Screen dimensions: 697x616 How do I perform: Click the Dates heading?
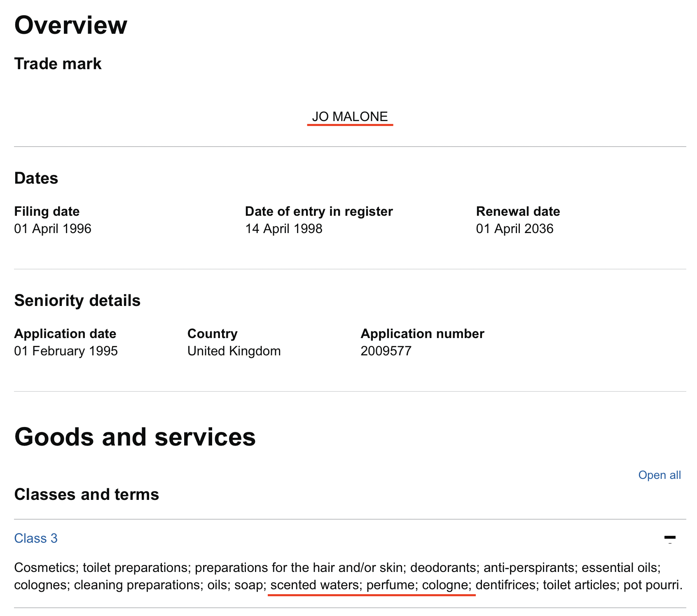36,178
